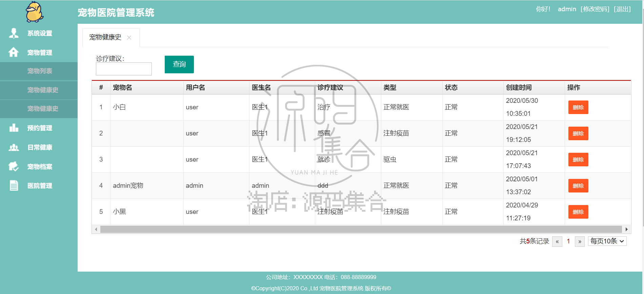Delete the record for 小黑
This screenshot has height=294, width=644.
(578, 212)
